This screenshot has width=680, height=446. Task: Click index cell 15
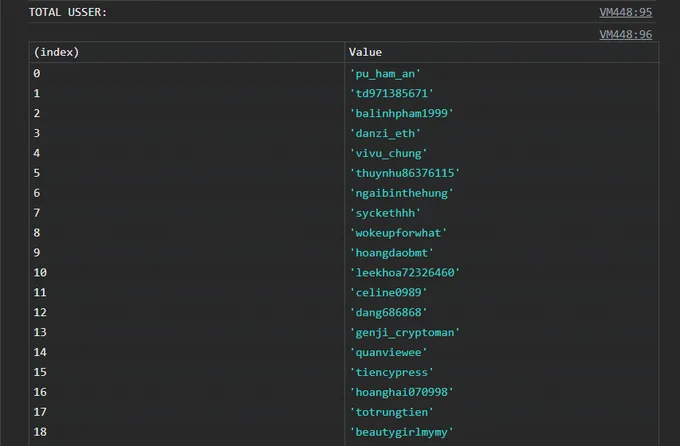click(x=186, y=372)
